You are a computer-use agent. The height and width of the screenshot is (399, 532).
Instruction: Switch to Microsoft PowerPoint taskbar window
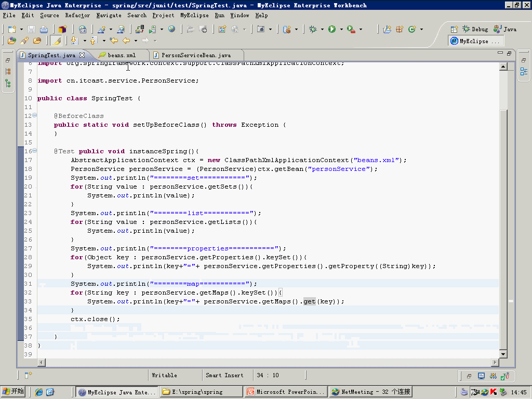[x=286, y=392]
